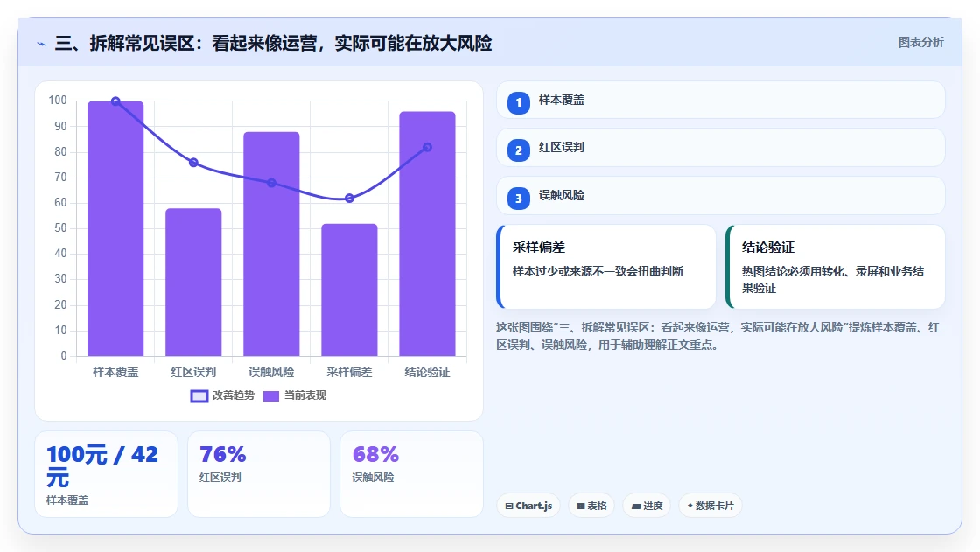
Task: Click the 结论验证 card
Action: click(835, 267)
